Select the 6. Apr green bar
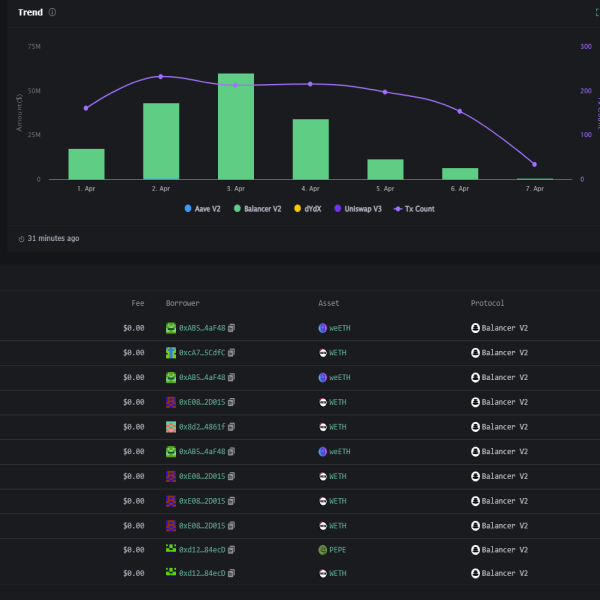The height and width of the screenshot is (600, 600). (x=460, y=174)
